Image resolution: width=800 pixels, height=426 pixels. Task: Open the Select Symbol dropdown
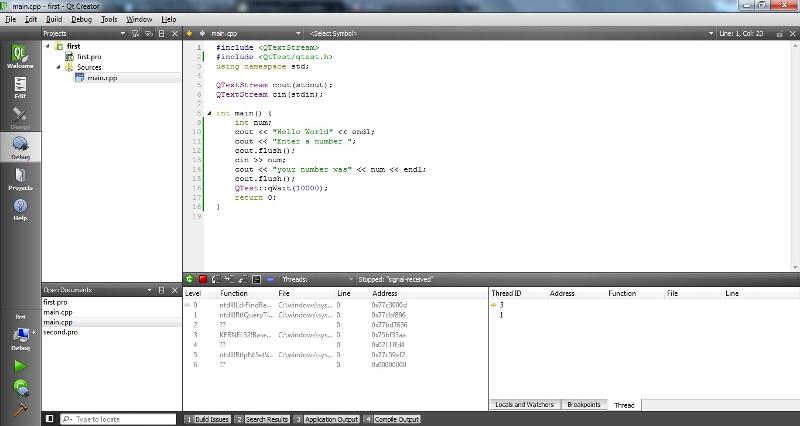coord(511,33)
